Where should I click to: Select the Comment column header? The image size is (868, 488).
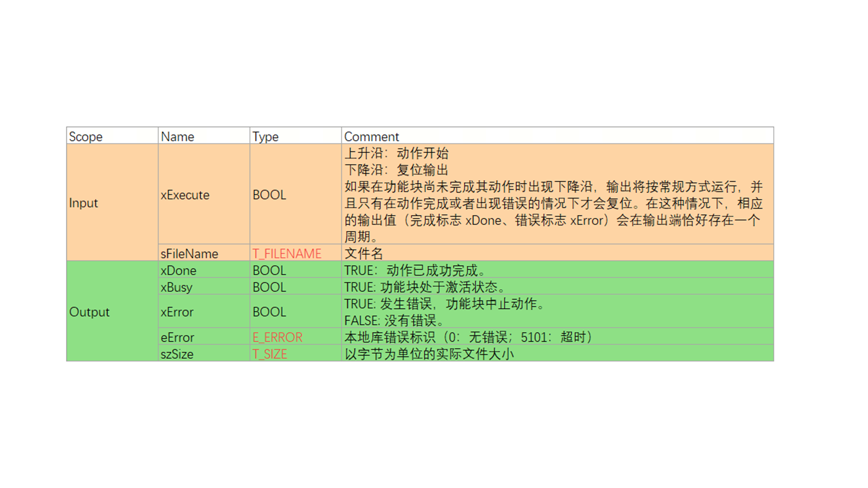(x=371, y=136)
